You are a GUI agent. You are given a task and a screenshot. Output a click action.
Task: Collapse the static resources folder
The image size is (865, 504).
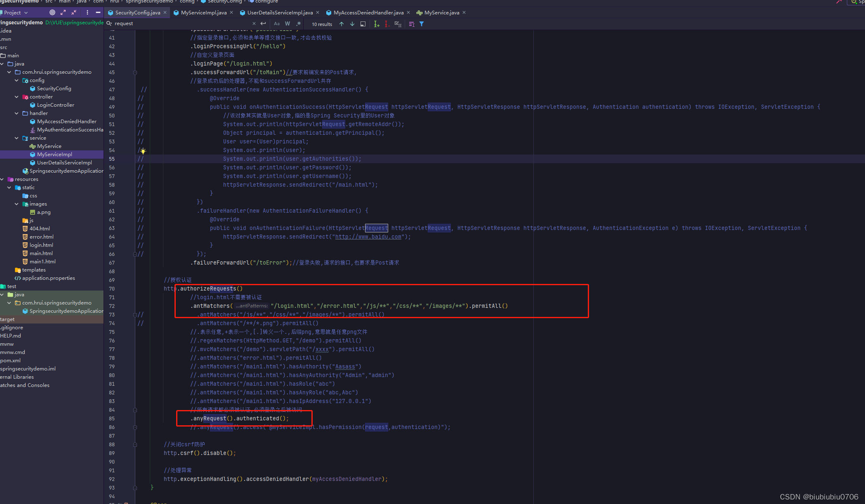9,188
